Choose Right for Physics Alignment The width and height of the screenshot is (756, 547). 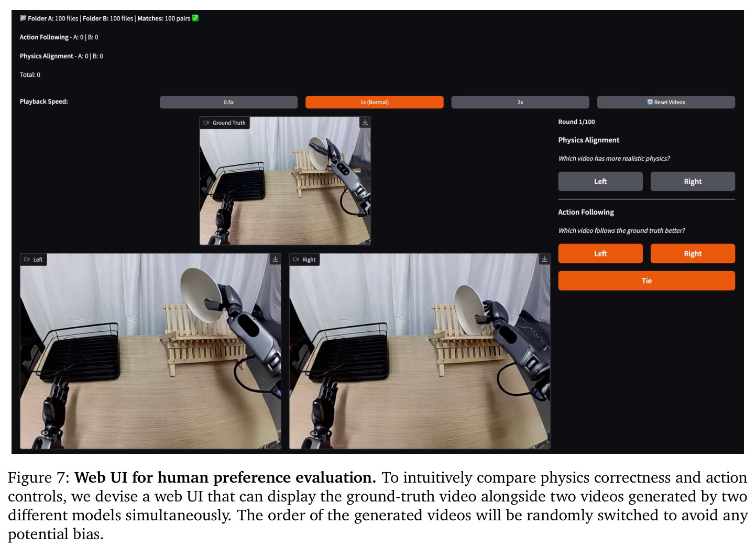click(693, 182)
